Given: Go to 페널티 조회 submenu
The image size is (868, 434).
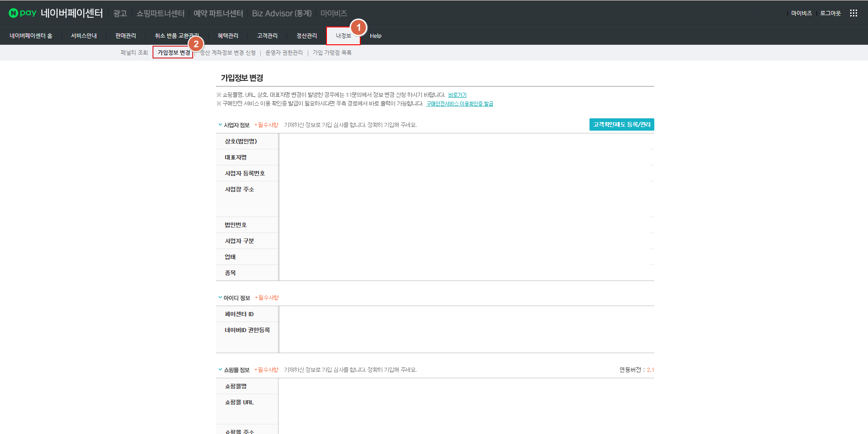Looking at the screenshot, I should point(134,53).
